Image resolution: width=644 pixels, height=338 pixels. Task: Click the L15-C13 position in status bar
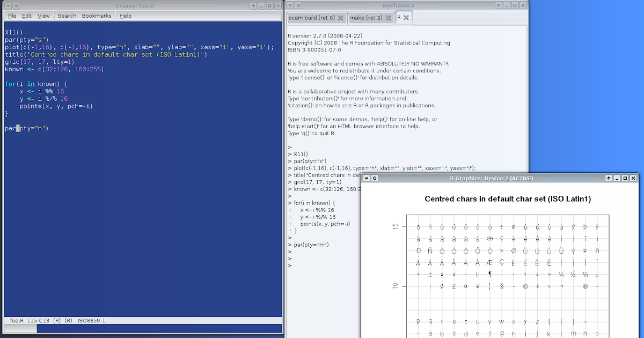(38, 320)
